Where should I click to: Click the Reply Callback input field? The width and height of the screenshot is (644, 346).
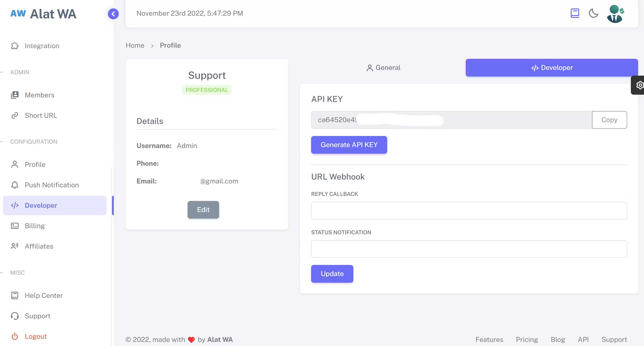point(469,211)
